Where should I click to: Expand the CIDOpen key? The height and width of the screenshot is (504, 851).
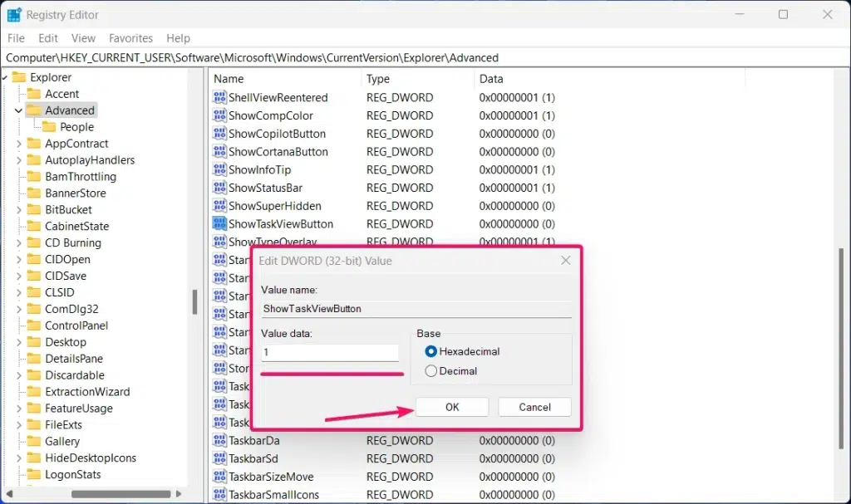(x=18, y=259)
